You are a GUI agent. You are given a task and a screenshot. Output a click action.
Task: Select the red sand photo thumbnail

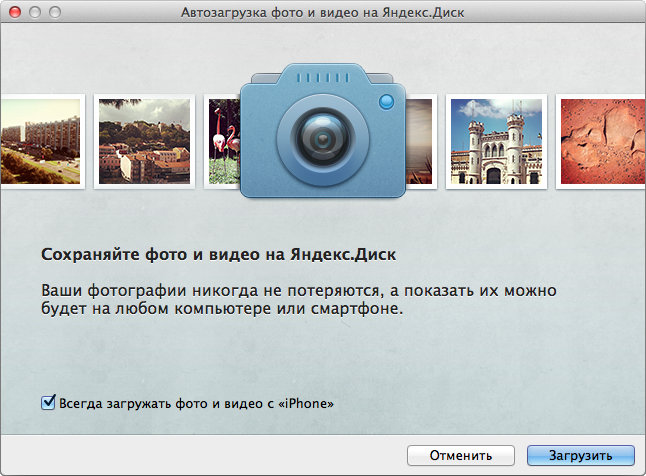tap(601, 141)
